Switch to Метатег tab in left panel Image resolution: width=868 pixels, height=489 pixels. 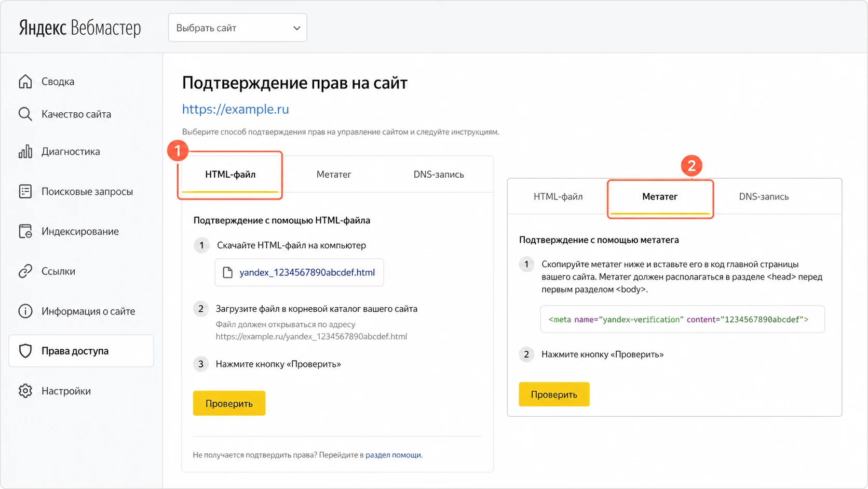pos(334,175)
